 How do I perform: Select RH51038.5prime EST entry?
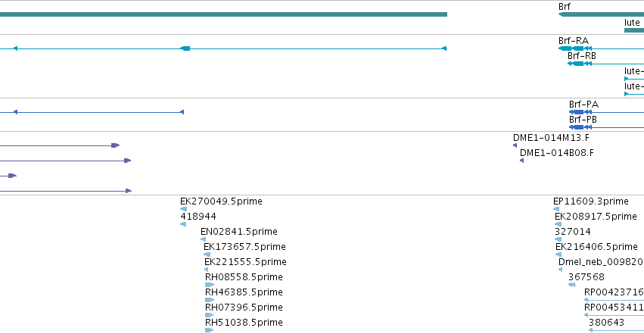pyautogui.click(x=244, y=323)
